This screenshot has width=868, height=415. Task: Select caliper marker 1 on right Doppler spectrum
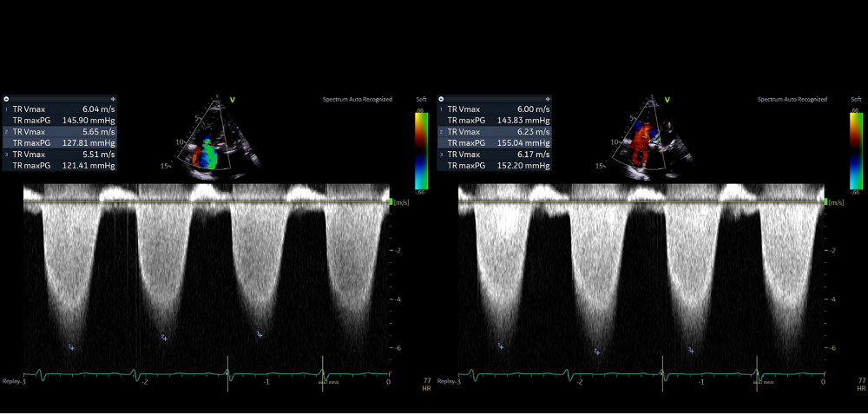(x=500, y=346)
